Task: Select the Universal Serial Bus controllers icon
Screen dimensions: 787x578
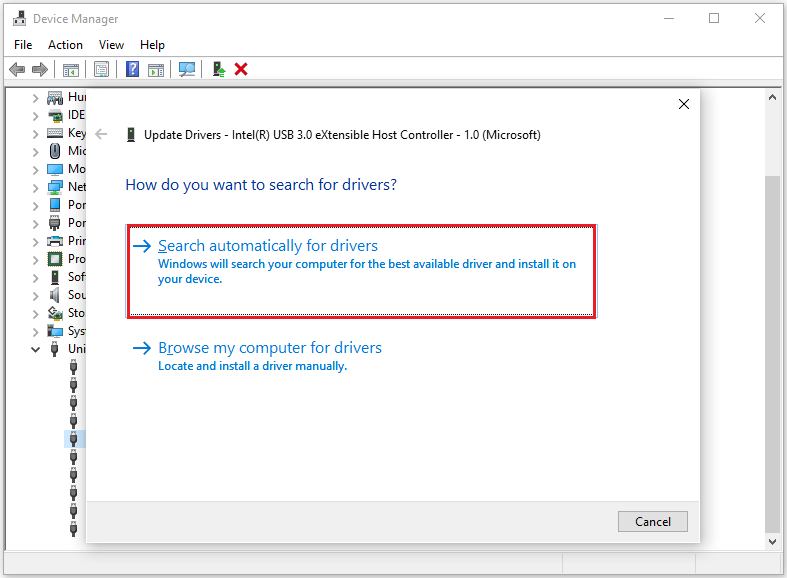Action: tap(55, 349)
